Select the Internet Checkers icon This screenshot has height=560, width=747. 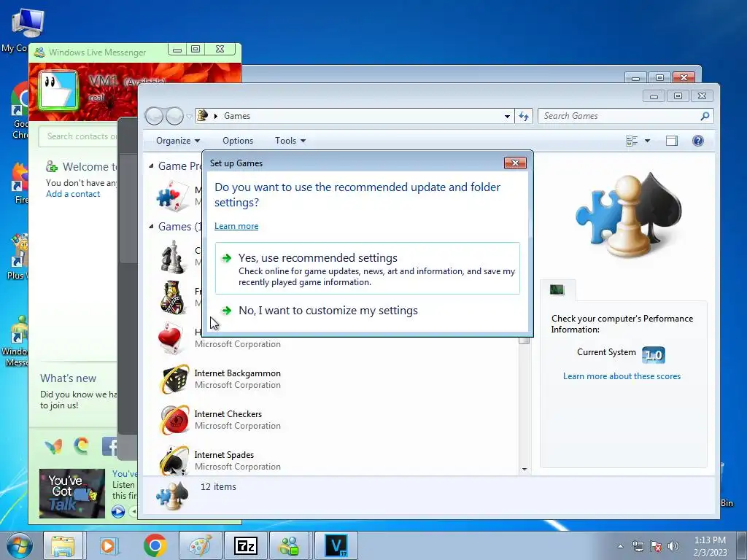tap(174, 420)
